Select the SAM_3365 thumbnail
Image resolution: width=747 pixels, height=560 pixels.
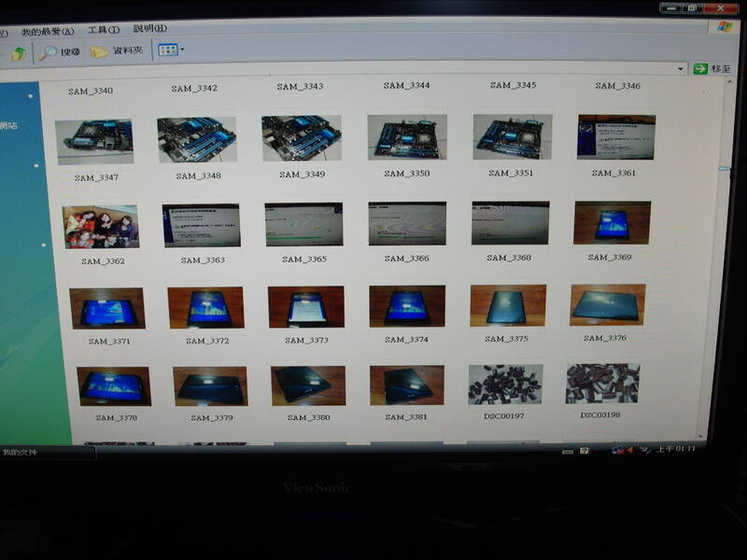303,224
